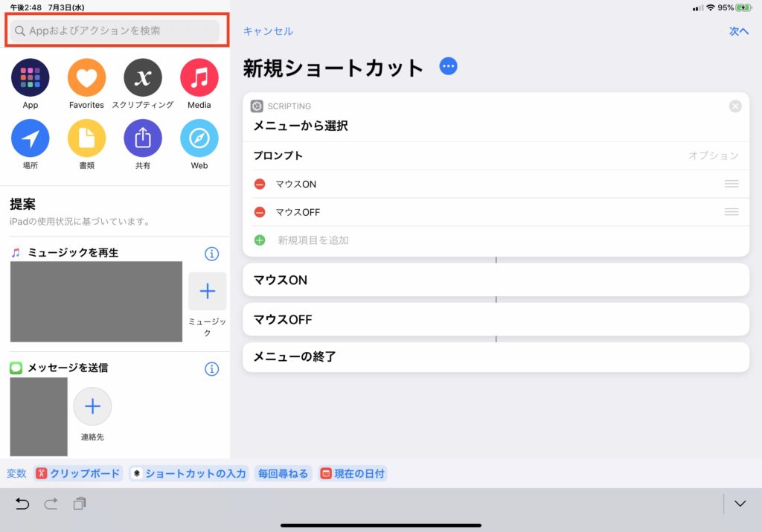
Task: Select the メニューの終了 block
Action: click(496, 356)
